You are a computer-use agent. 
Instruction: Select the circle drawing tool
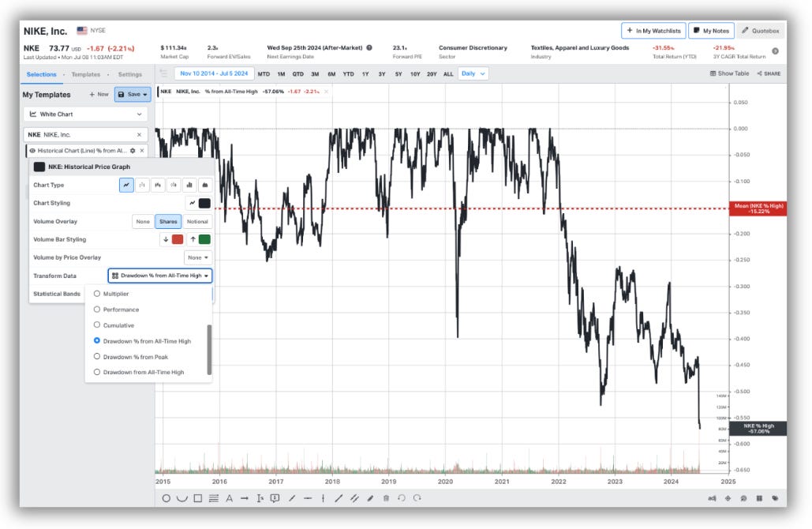pyautogui.click(x=167, y=498)
